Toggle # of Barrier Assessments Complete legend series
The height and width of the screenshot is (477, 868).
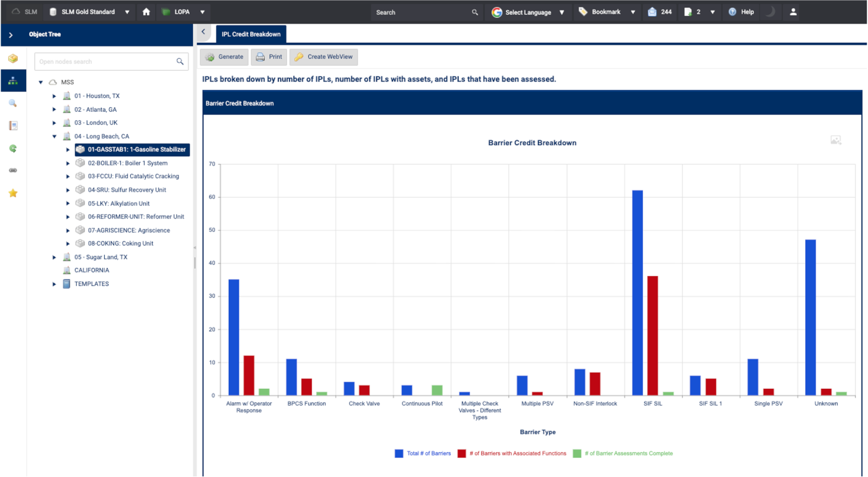tap(623, 453)
